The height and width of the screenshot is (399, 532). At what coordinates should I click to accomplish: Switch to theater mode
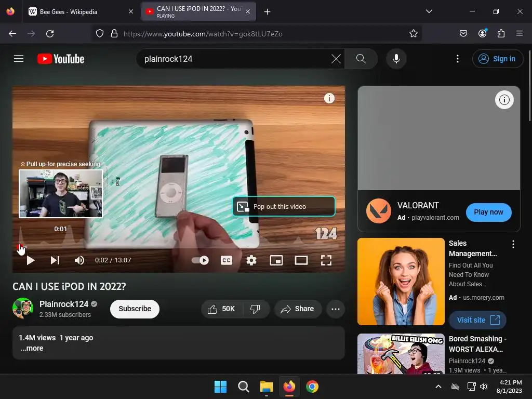pyautogui.click(x=301, y=260)
